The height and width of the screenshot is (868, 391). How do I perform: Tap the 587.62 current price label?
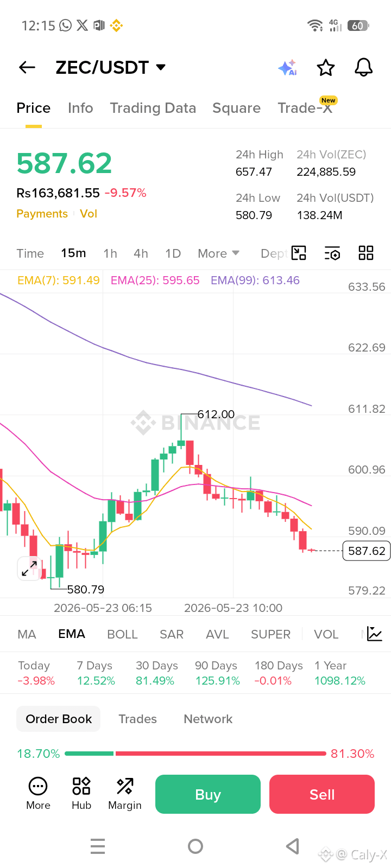pos(367,551)
